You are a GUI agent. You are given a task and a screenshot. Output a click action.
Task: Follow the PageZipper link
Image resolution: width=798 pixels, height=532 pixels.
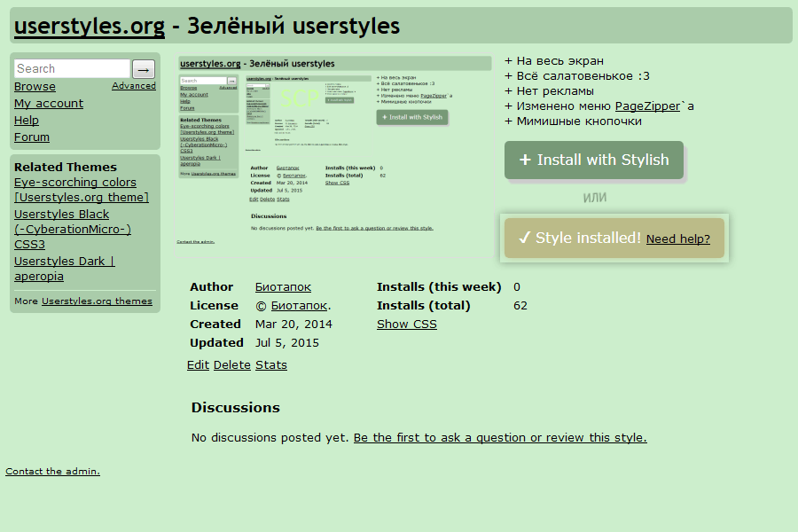pos(647,106)
